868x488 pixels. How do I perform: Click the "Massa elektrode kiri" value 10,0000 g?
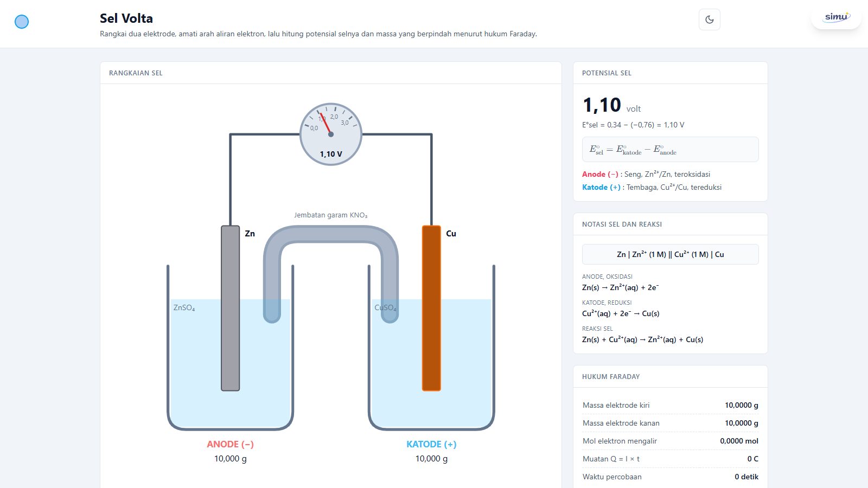742,405
